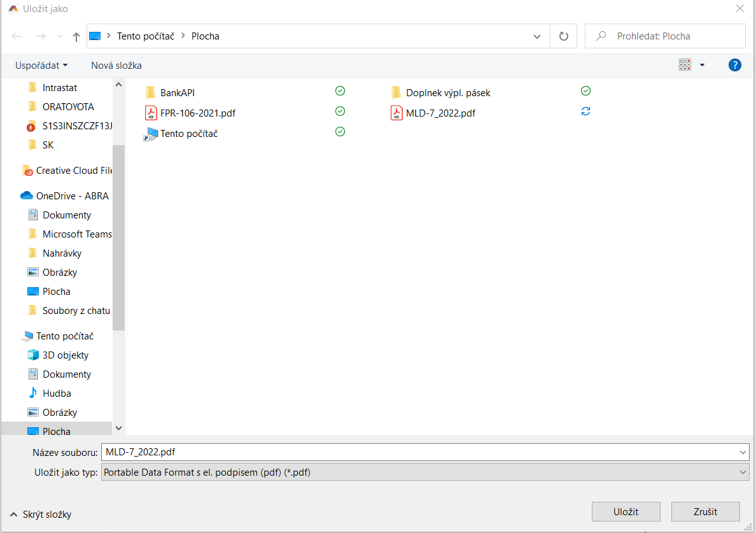
Task: Click Nová složka in toolbar
Action: point(116,66)
